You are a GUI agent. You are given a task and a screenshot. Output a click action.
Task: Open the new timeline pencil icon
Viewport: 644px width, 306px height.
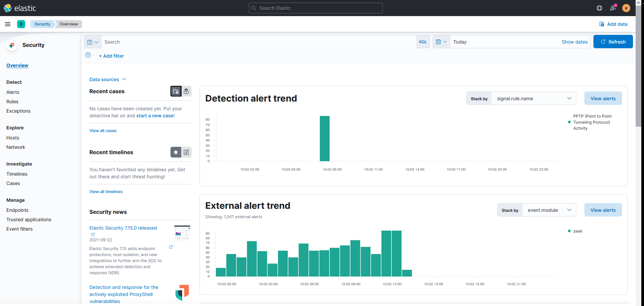(x=186, y=152)
